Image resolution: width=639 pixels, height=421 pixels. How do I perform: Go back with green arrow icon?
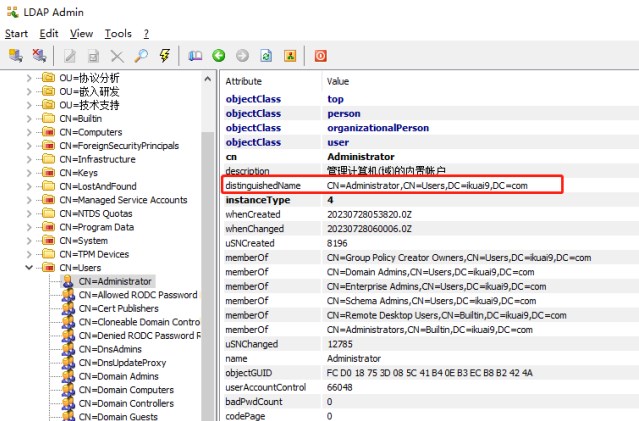(219, 55)
